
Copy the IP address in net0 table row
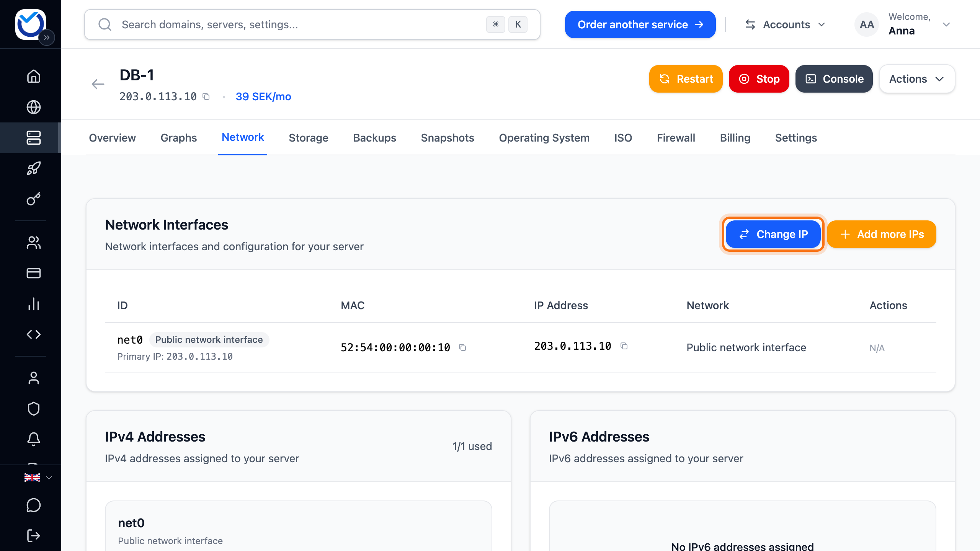click(x=624, y=346)
